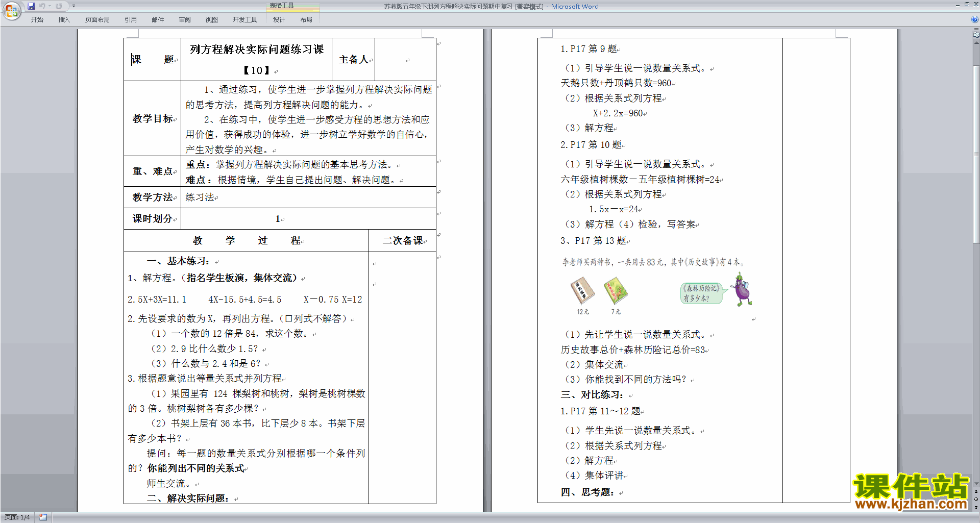Select the 7元 green book picture

coord(616,291)
